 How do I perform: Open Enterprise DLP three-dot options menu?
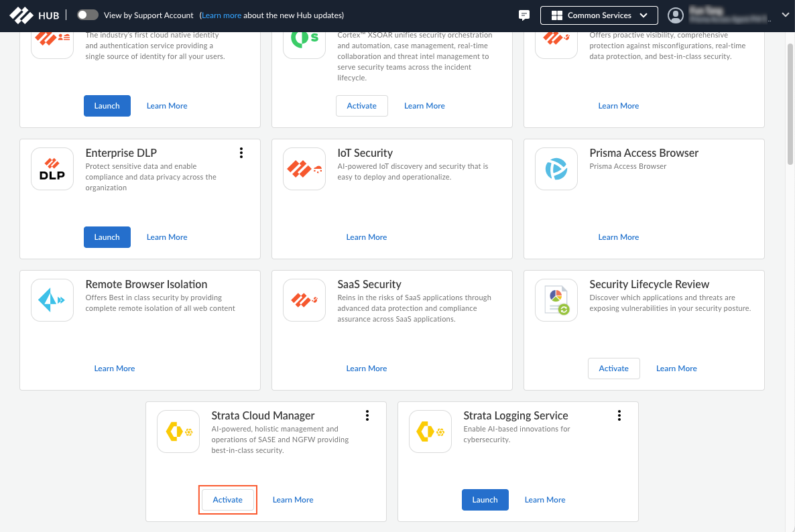241,153
